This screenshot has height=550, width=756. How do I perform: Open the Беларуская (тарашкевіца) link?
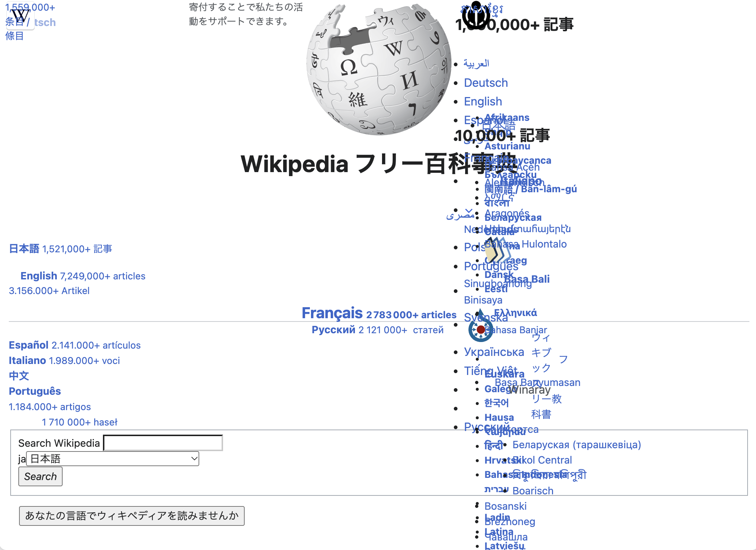(x=577, y=445)
